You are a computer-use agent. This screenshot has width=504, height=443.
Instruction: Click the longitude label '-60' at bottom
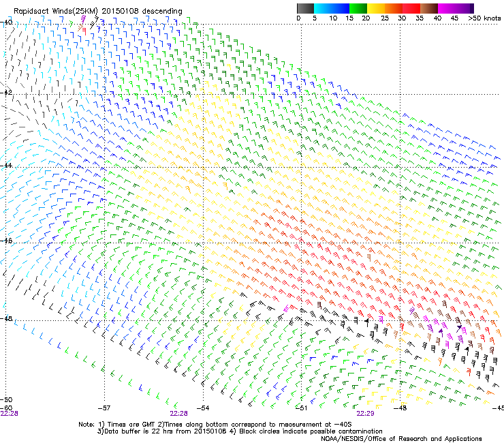pyautogui.click(x=6, y=408)
